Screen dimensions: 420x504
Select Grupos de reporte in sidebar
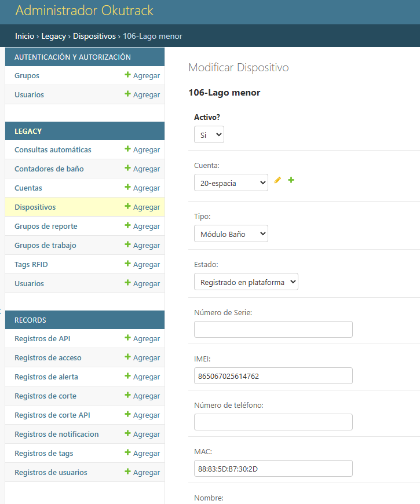46,227
